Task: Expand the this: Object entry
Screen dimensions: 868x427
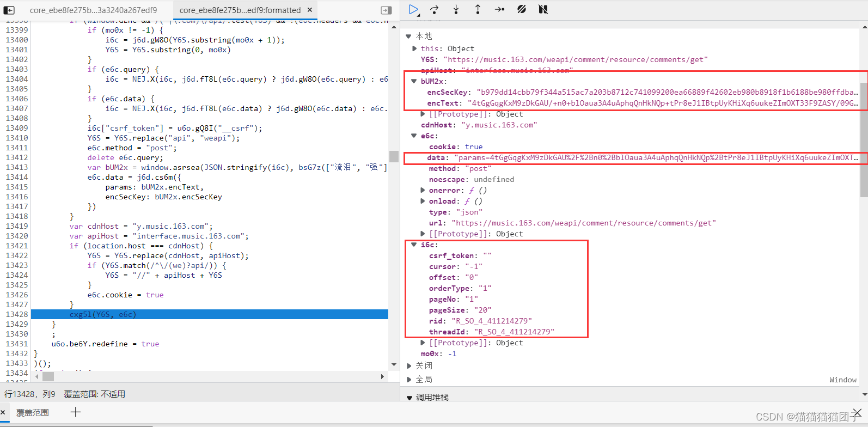Action: [415, 48]
